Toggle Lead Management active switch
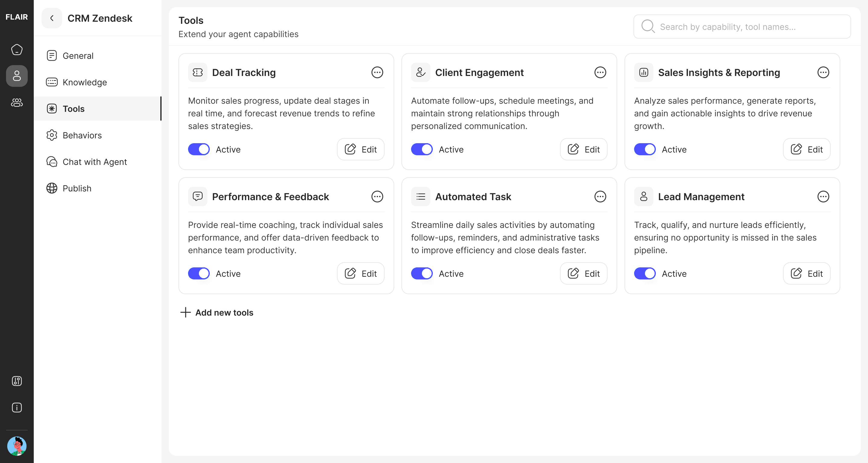The width and height of the screenshot is (868, 463). click(645, 273)
